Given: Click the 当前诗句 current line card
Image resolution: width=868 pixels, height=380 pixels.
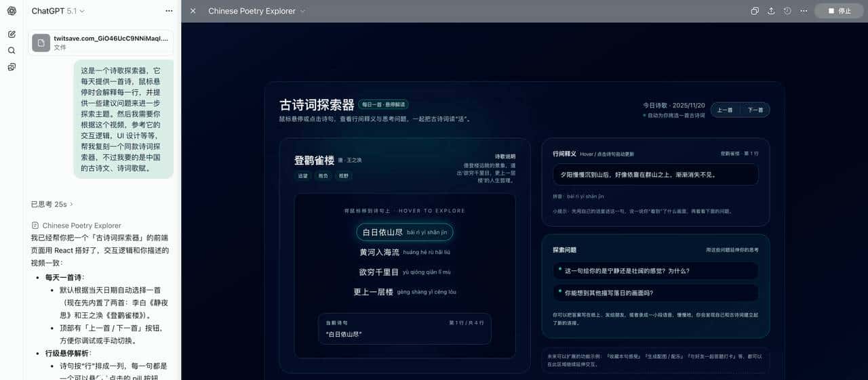Looking at the screenshot, I should (405, 329).
